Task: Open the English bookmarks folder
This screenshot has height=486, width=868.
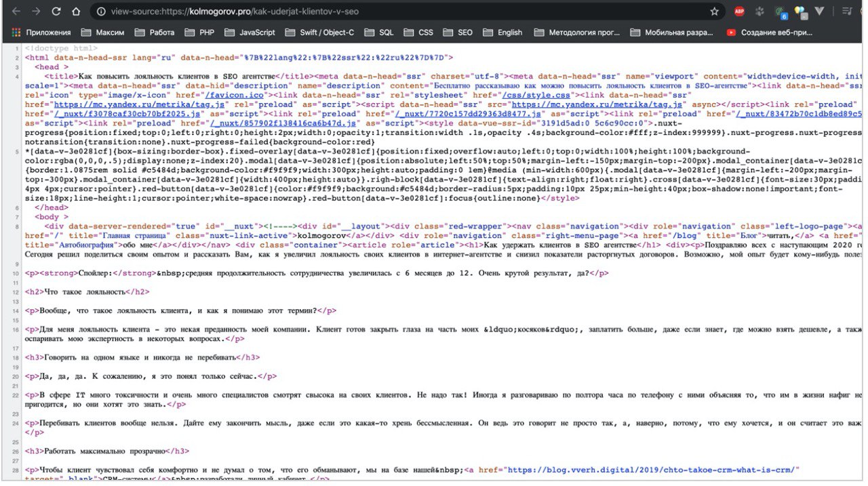Action: (x=502, y=32)
